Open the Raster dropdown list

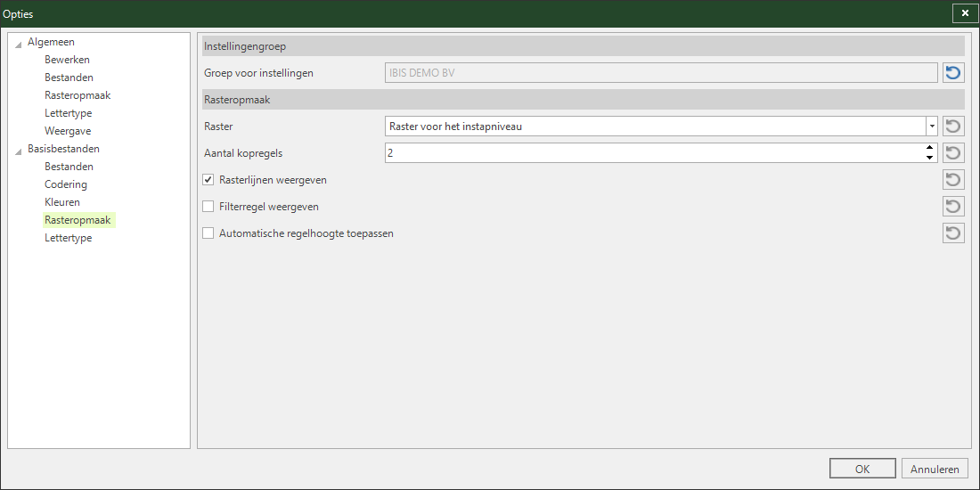coord(932,127)
